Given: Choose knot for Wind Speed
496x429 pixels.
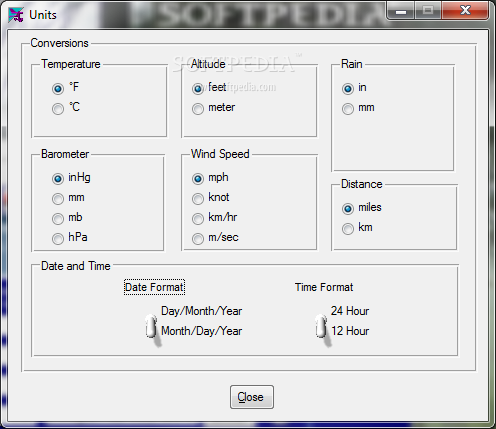Looking at the screenshot, I should [198, 199].
